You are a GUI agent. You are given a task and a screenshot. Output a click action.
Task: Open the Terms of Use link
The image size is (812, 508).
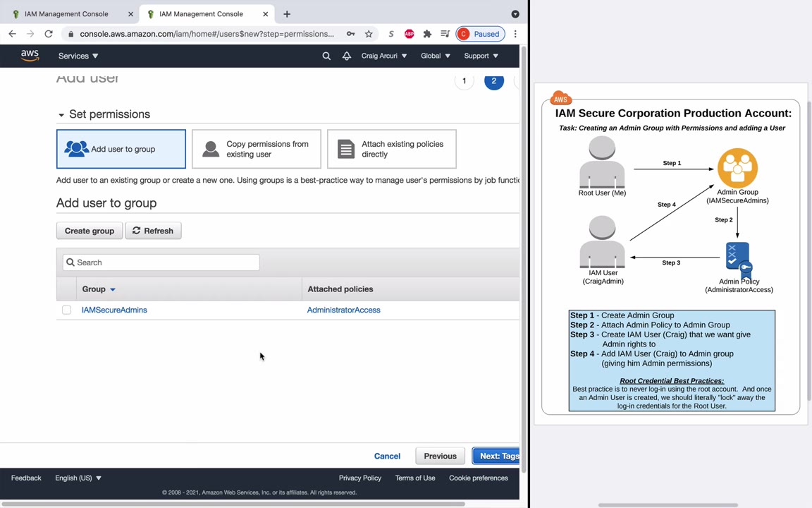pos(415,478)
